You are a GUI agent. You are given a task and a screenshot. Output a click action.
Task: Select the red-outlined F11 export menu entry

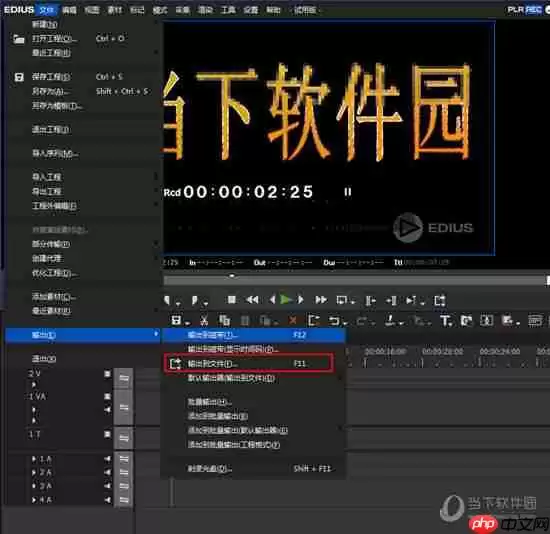[248, 363]
